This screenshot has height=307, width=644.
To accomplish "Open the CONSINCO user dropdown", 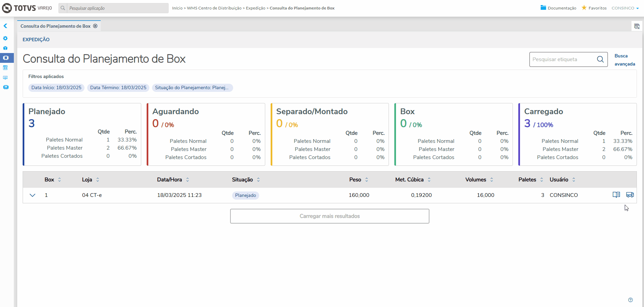I will click(x=625, y=8).
